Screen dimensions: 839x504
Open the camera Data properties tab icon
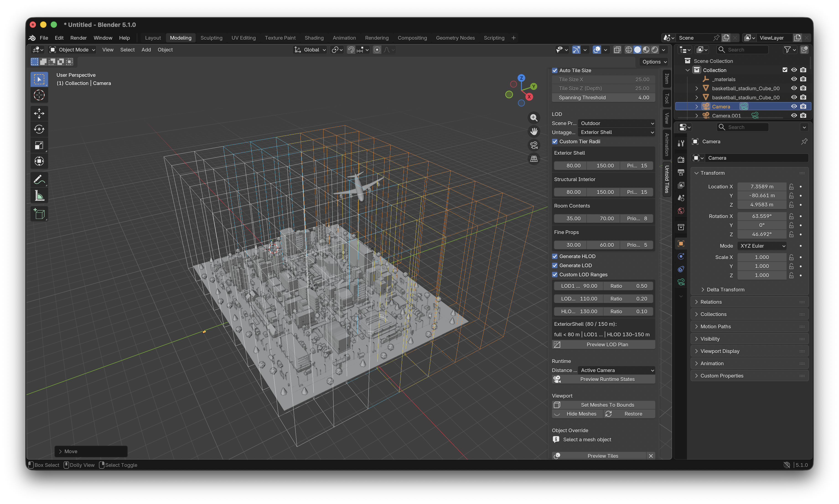pos(681,282)
